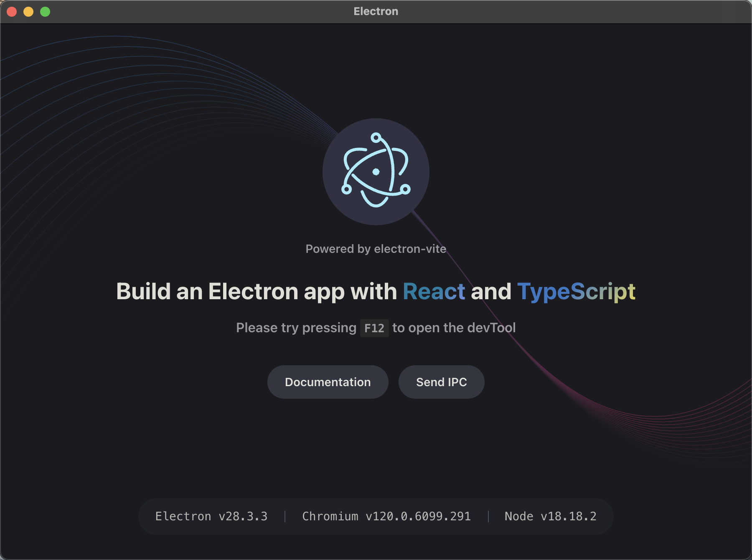This screenshot has width=752, height=560.
Task: Click the F12 key hint badge
Action: coord(374,328)
